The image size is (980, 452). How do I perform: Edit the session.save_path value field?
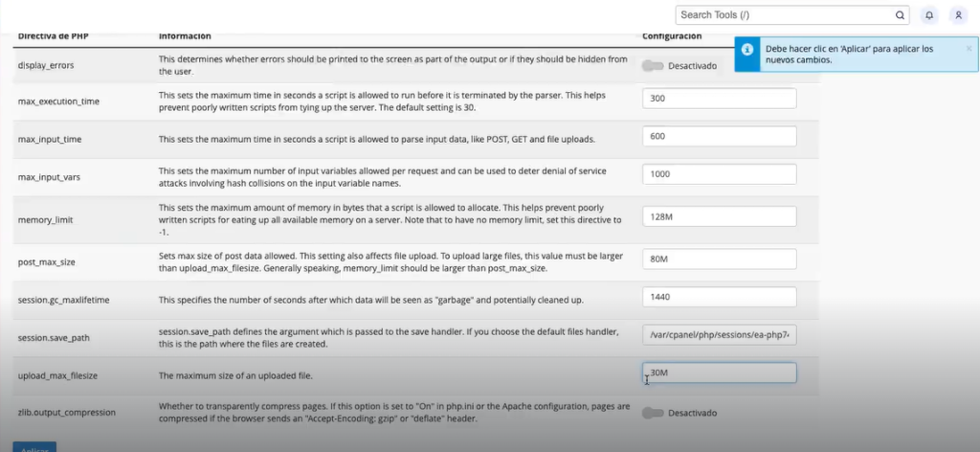pyautogui.click(x=720, y=335)
